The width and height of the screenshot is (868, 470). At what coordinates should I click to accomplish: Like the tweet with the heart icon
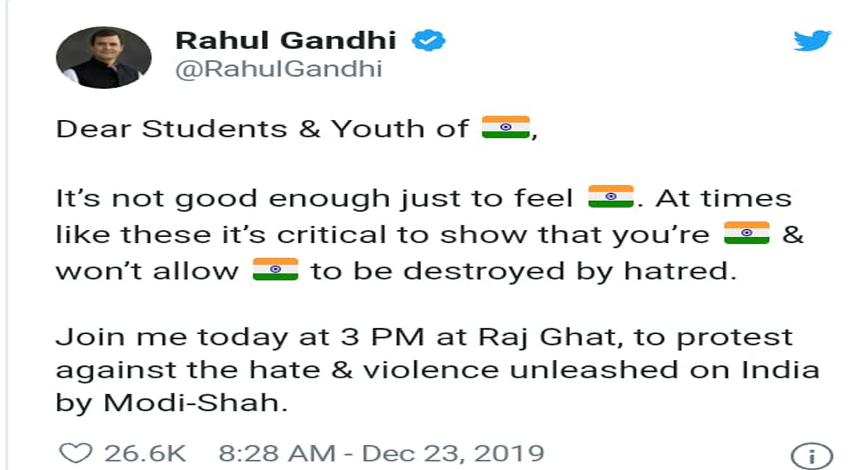tap(74, 453)
